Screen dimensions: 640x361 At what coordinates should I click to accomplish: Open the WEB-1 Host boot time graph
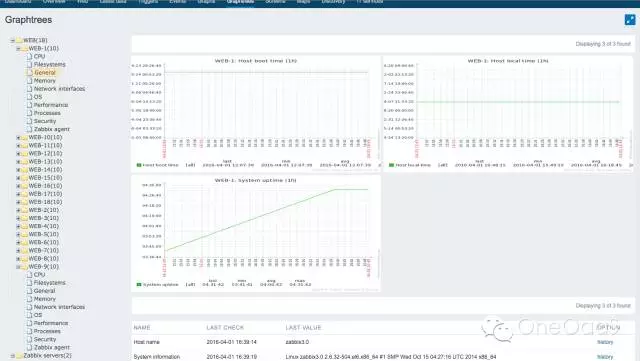pos(256,113)
